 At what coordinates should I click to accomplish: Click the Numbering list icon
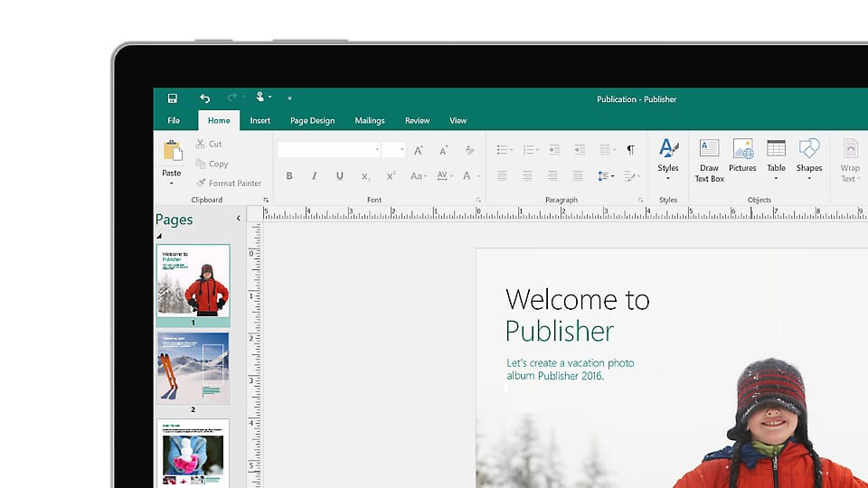[x=528, y=150]
